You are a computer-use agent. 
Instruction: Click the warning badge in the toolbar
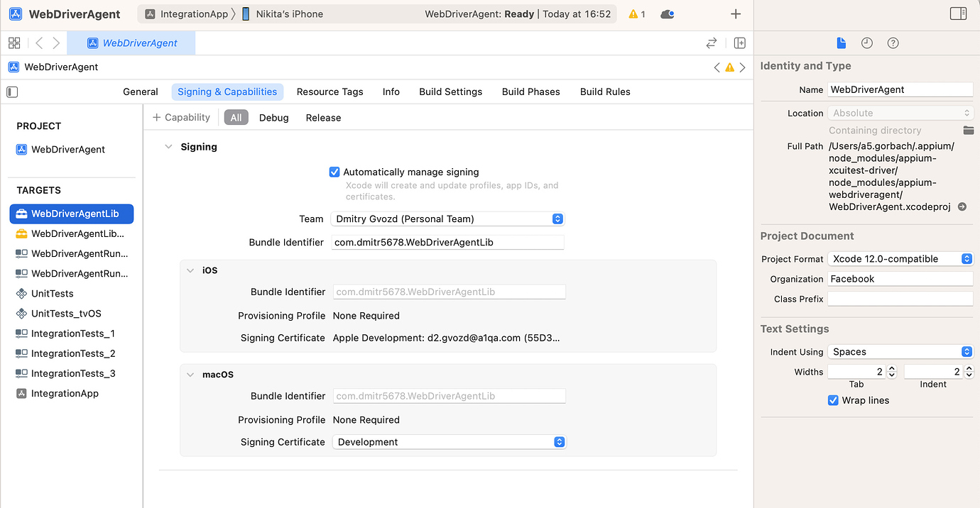[636, 13]
